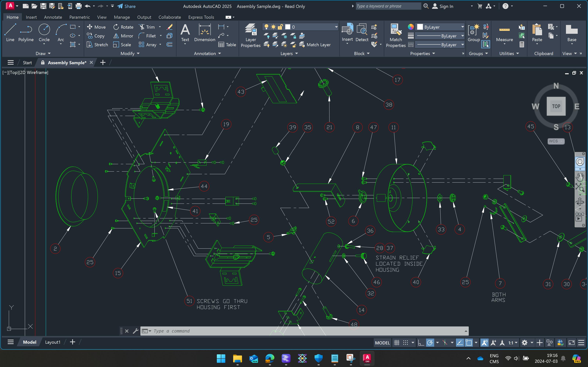Click Sign In link
The height and width of the screenshot is (367, 588).
click(x=446, y=6)
